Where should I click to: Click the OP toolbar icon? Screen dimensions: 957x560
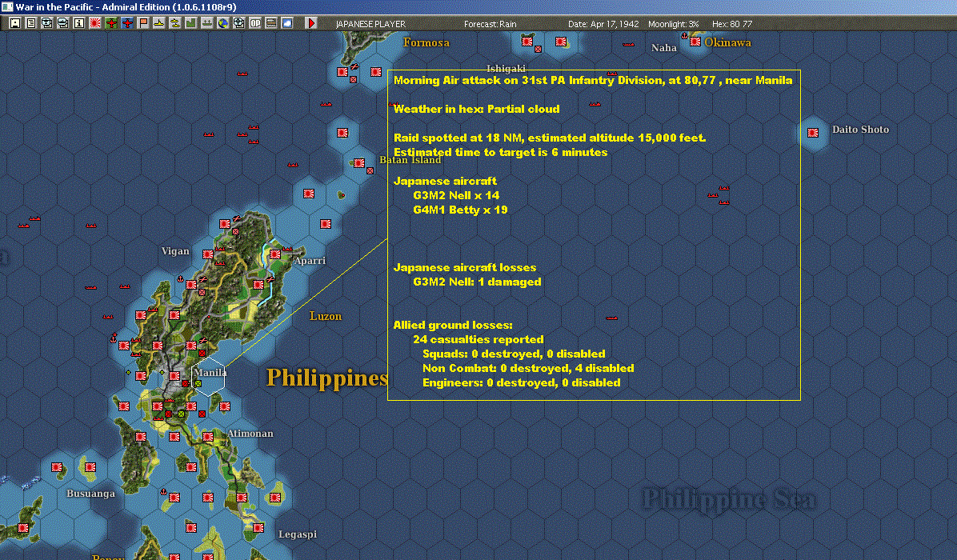(x=255, y=23)
